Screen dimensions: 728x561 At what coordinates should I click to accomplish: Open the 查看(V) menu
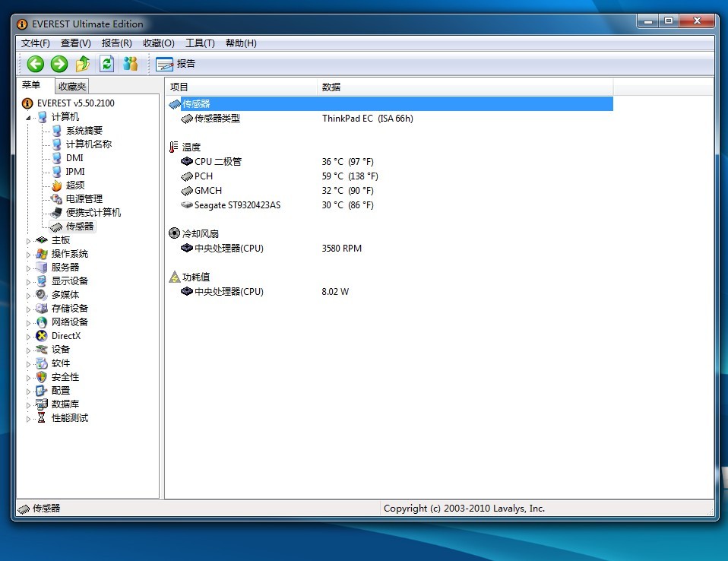coord(76,43)
